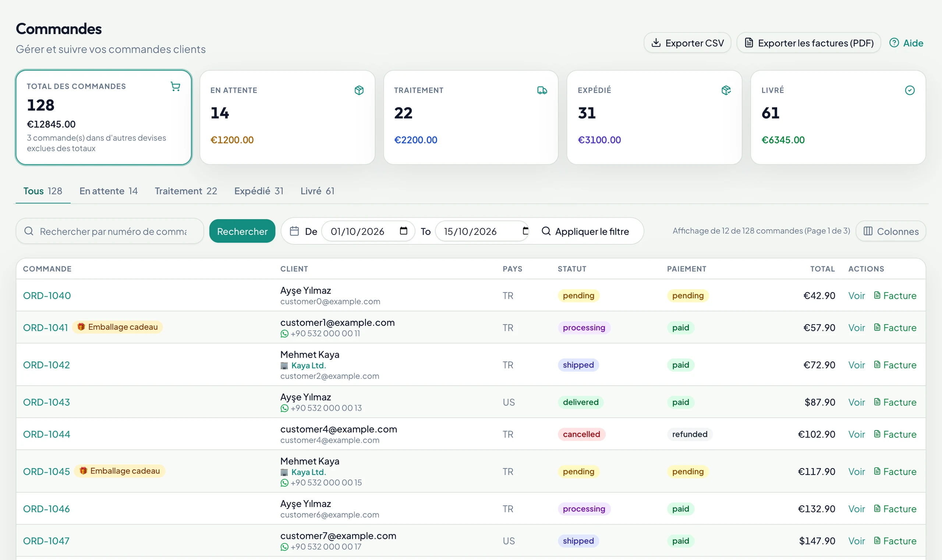Viewport: 942px width, 560px height.
Task: Click the truck icon in Traitement card
Action: click(x=542, y=90)
